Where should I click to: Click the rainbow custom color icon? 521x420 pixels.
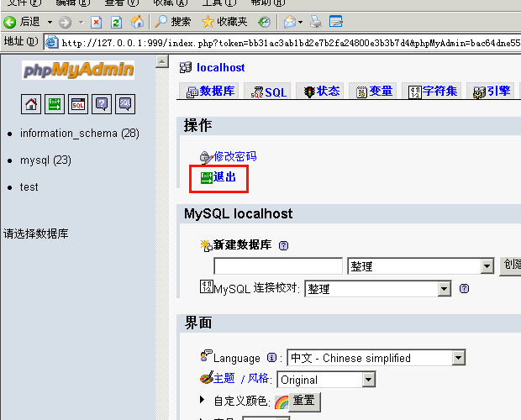point(282,402)
